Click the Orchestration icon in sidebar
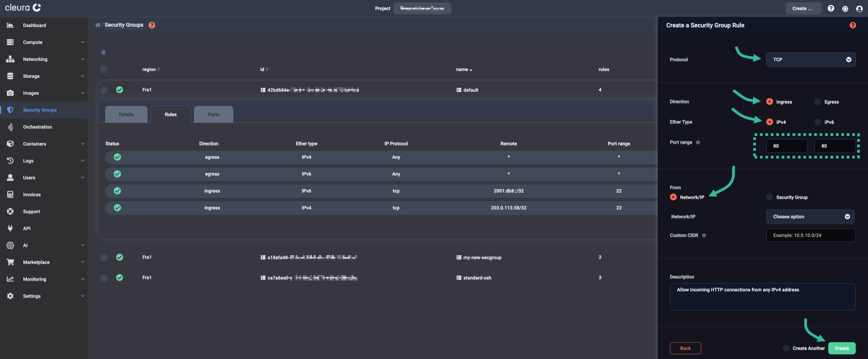Viewport: 868px width, 359px height. pos(10,127)
